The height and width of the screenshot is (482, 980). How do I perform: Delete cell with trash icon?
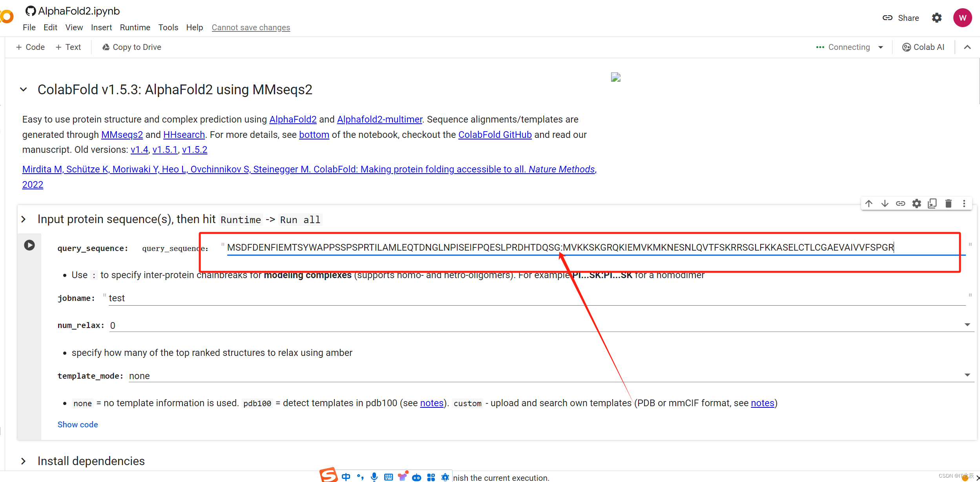[x=948, y=203]
